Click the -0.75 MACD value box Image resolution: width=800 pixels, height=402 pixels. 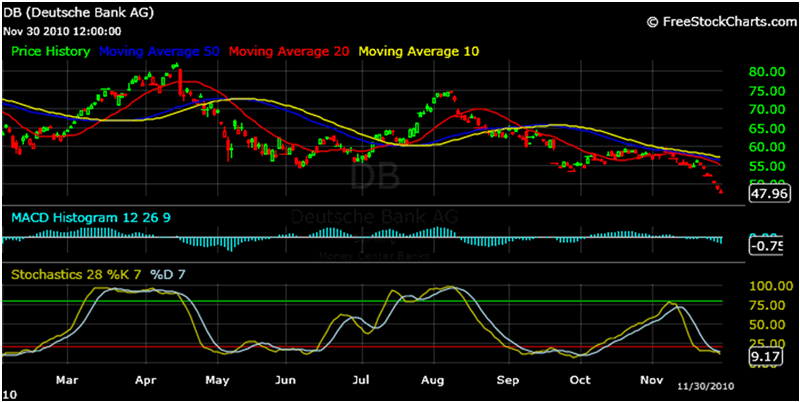click(x=767, y=247)
